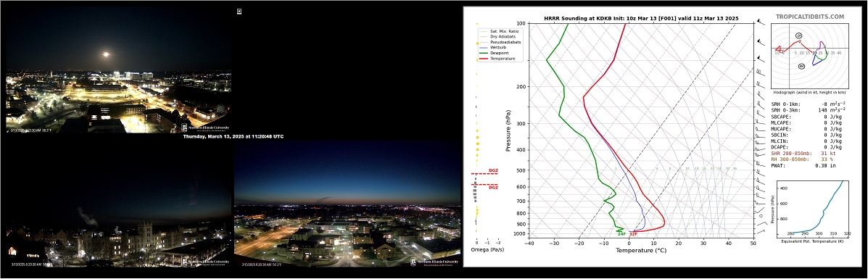Viewport: 868px width, 279px height.
Task: Click the circled 10 km marker on the hodograph
Action: (799, 36)
